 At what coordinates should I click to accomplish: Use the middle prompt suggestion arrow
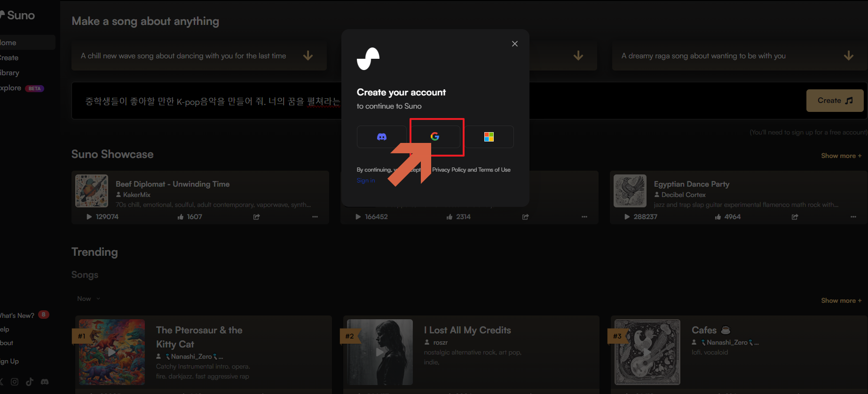[x=578, y=55]
